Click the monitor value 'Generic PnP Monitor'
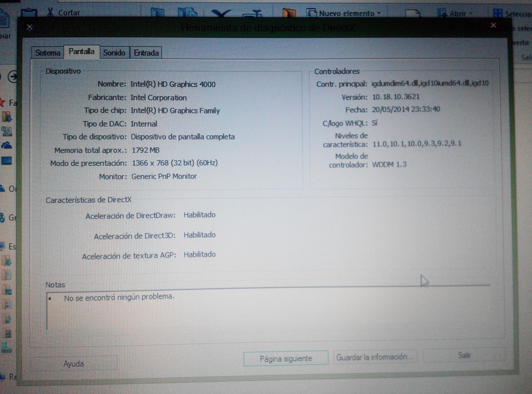The height and width of the screenshot is (394, 532). [x=164, y=176]
